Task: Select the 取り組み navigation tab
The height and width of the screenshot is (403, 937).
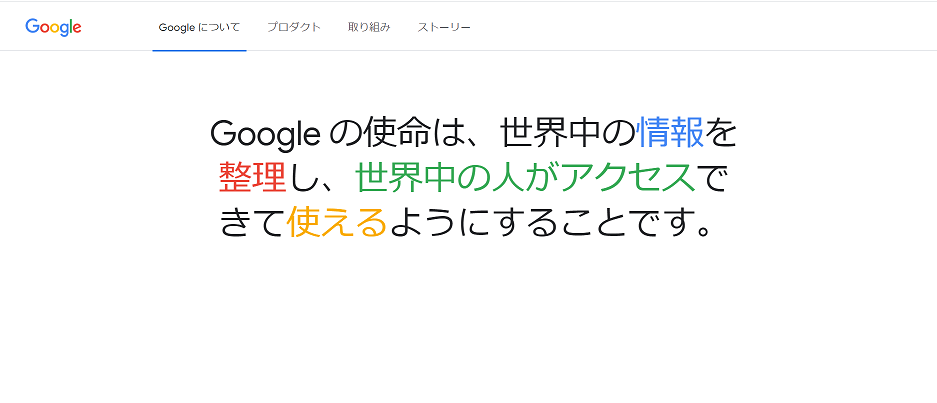Action: tap(369, 27)
